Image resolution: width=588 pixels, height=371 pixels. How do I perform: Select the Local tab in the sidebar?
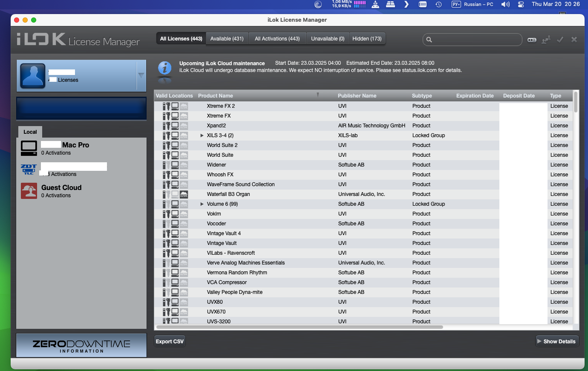30,132
